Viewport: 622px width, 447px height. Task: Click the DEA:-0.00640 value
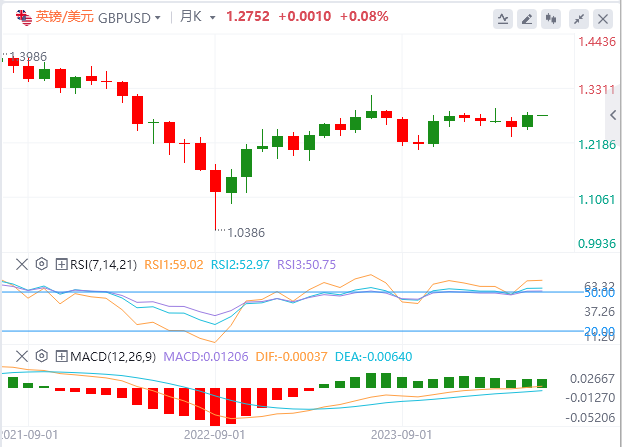pyautogui.click(x=374, y=357)
